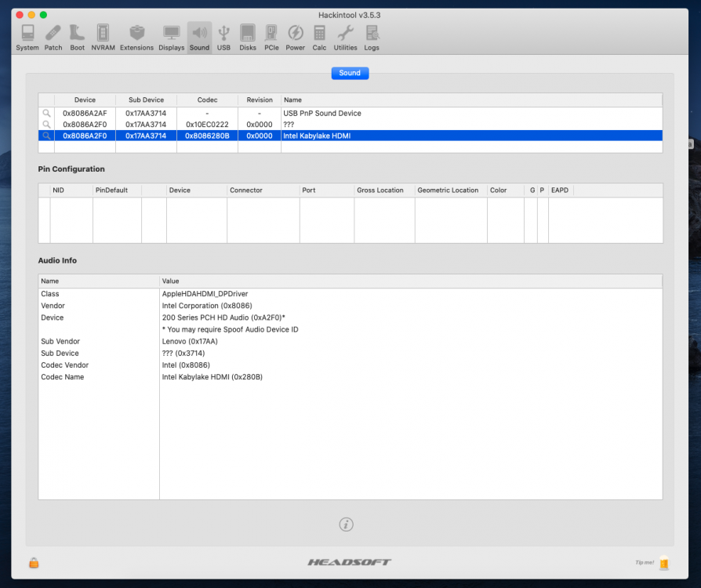Click the orange lock icon

[34, 562]
